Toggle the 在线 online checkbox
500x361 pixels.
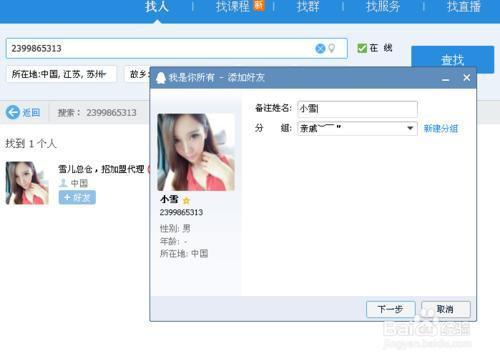point(362,48)
